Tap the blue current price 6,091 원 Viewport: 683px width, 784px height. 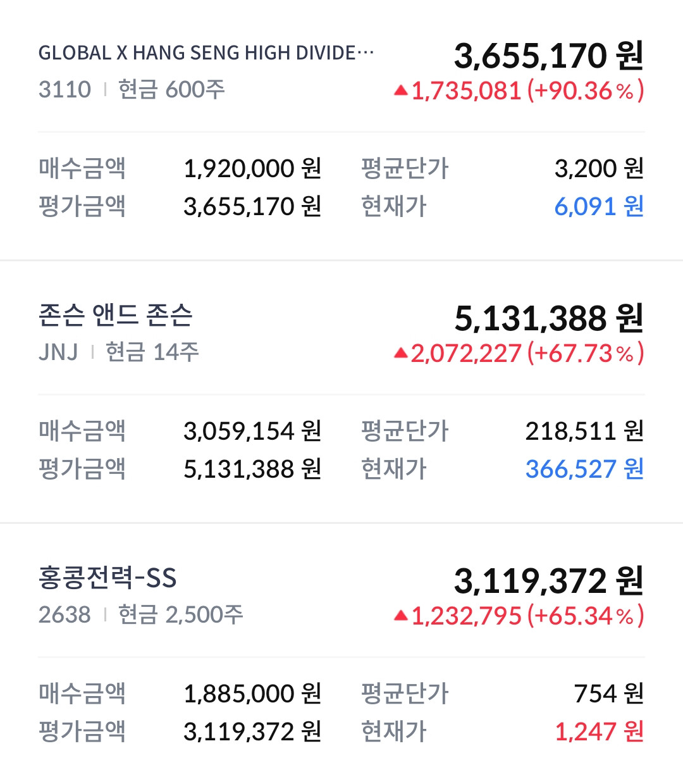point(598,206)
